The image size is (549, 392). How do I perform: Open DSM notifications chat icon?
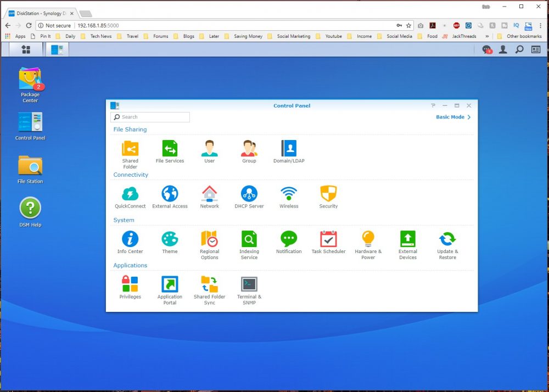(486, 49)
